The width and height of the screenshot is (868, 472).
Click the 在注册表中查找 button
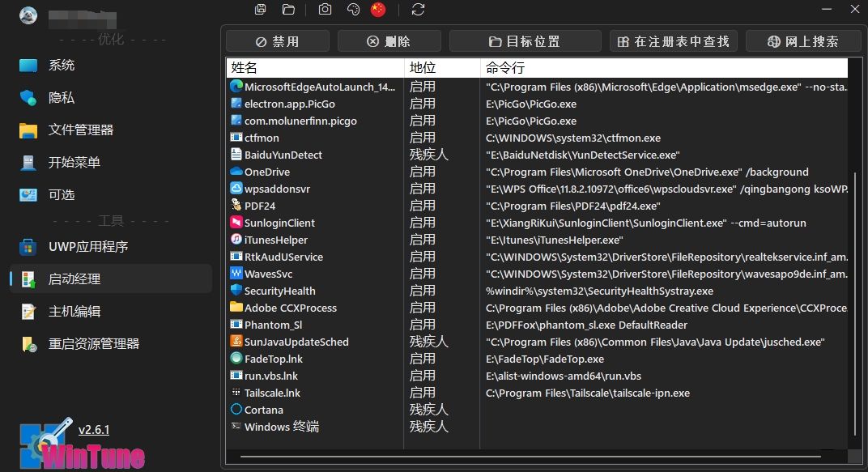point(673,41)
